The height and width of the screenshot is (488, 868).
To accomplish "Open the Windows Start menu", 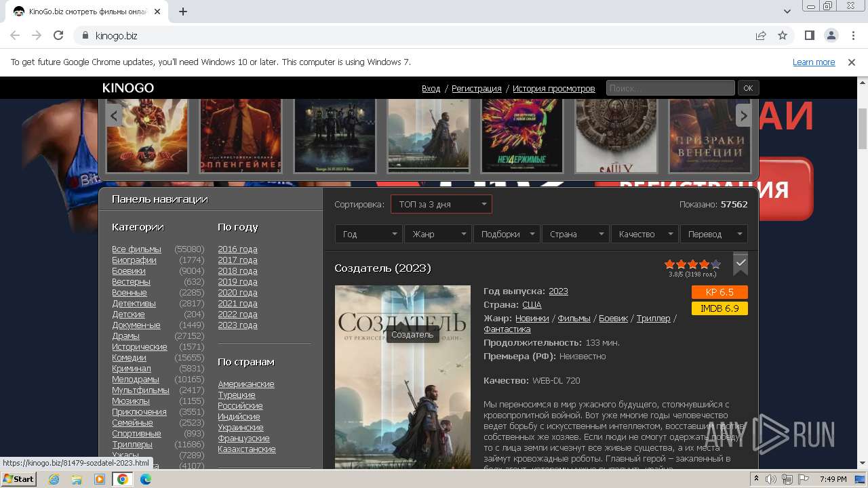I will pos(18,479).
